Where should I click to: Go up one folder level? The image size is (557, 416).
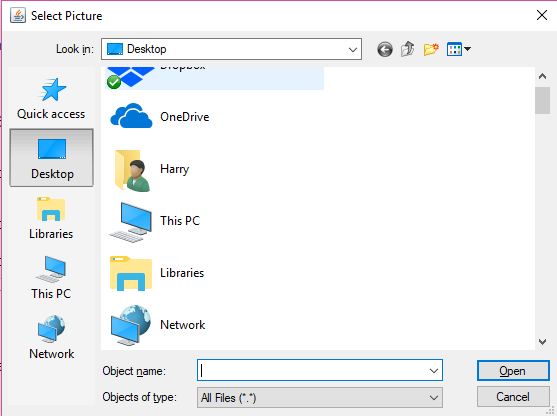(408, 49)
